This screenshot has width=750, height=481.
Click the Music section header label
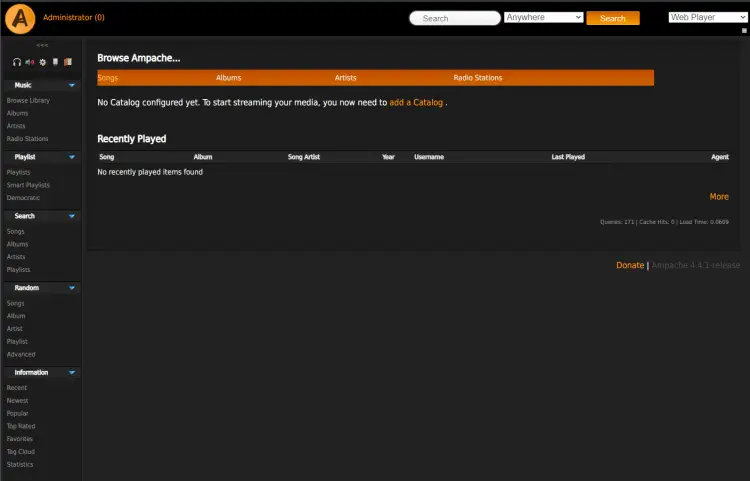point(23,85)
